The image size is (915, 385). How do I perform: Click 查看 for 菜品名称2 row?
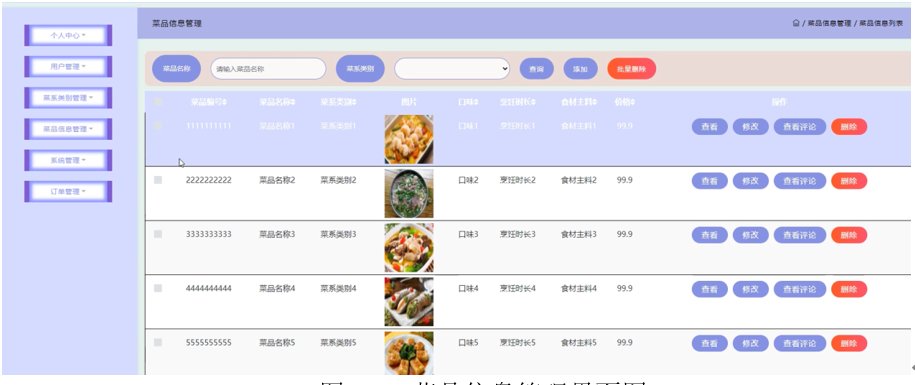[710, 181]
